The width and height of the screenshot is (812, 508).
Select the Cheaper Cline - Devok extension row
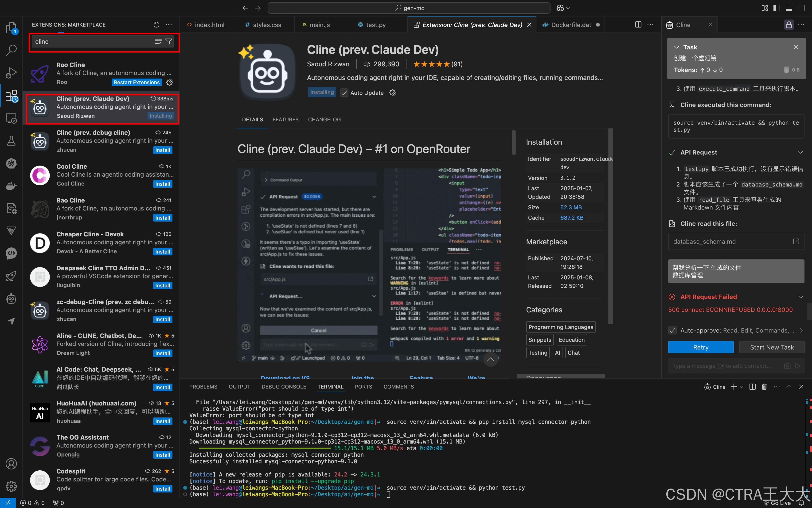101,242
